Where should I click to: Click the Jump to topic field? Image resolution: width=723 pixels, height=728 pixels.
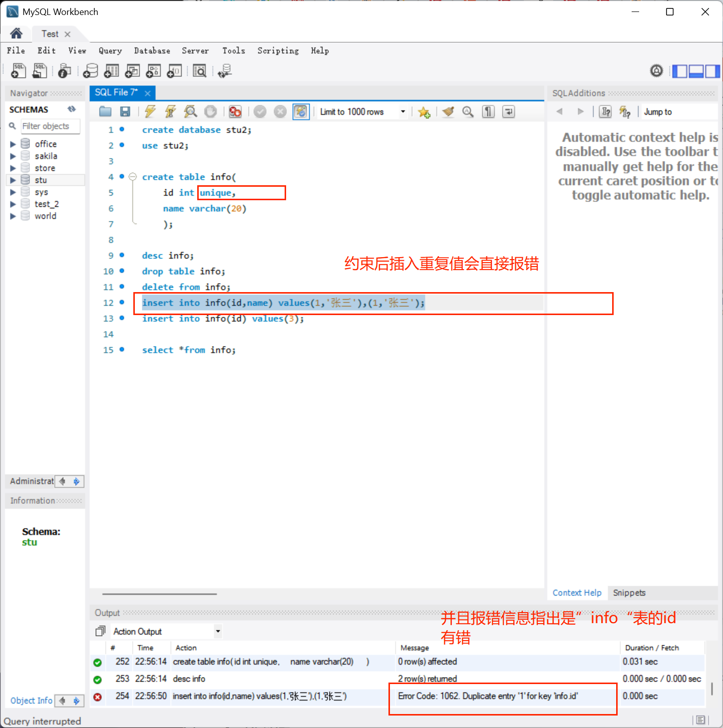coord(679,112)
